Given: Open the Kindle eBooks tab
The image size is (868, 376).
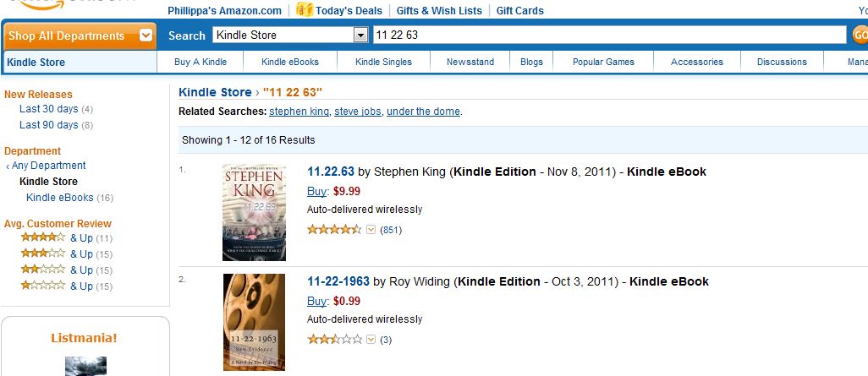Looking at the screenshot, I should click(290, 62).
